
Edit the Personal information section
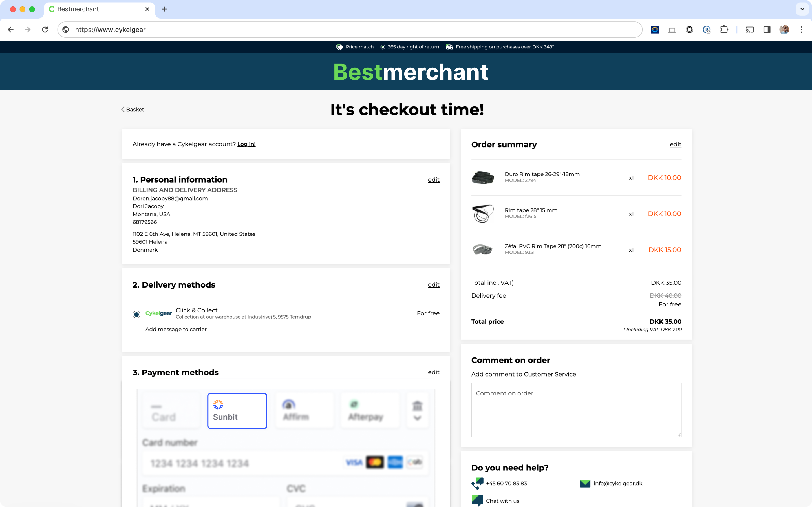coord(433,180)
